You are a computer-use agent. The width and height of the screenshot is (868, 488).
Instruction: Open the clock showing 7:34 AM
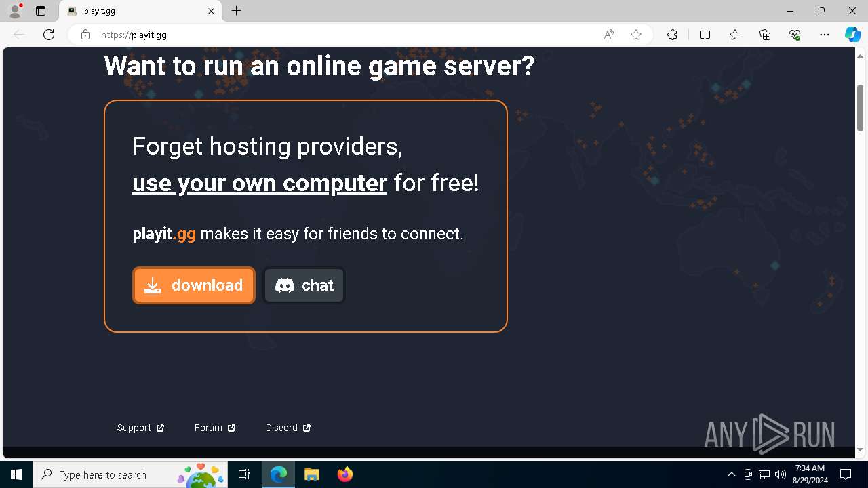coord(810,474)
